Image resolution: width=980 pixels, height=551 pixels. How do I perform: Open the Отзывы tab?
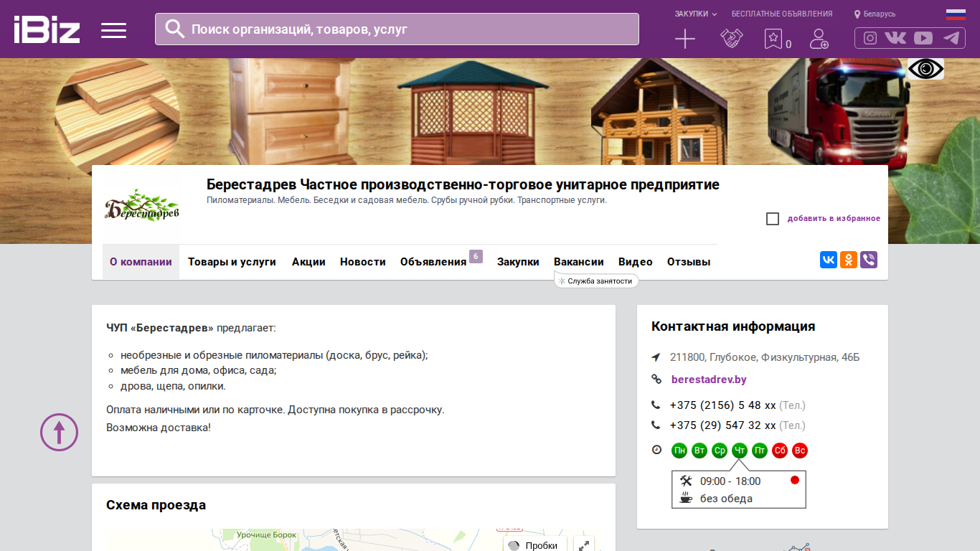(689, 262)
